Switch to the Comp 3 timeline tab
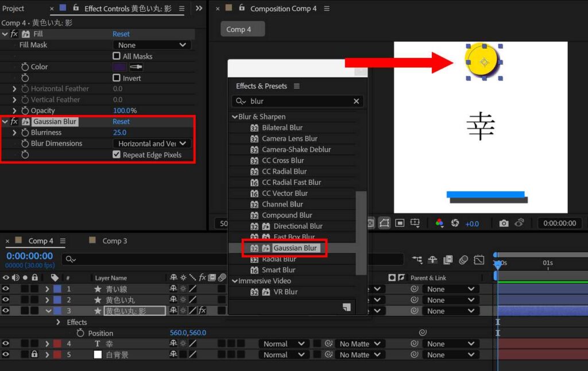The width and height of the screenshot is (588, 371). pos(115,241)
